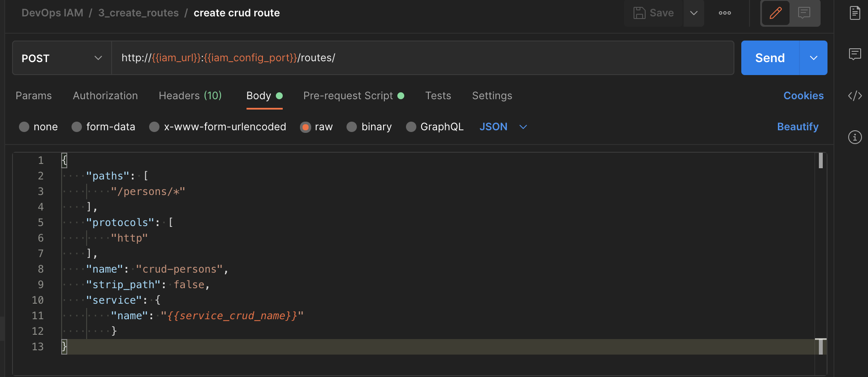The image size is (868, 377).
Task: Click the Beautify link
Action: [798, 127]
